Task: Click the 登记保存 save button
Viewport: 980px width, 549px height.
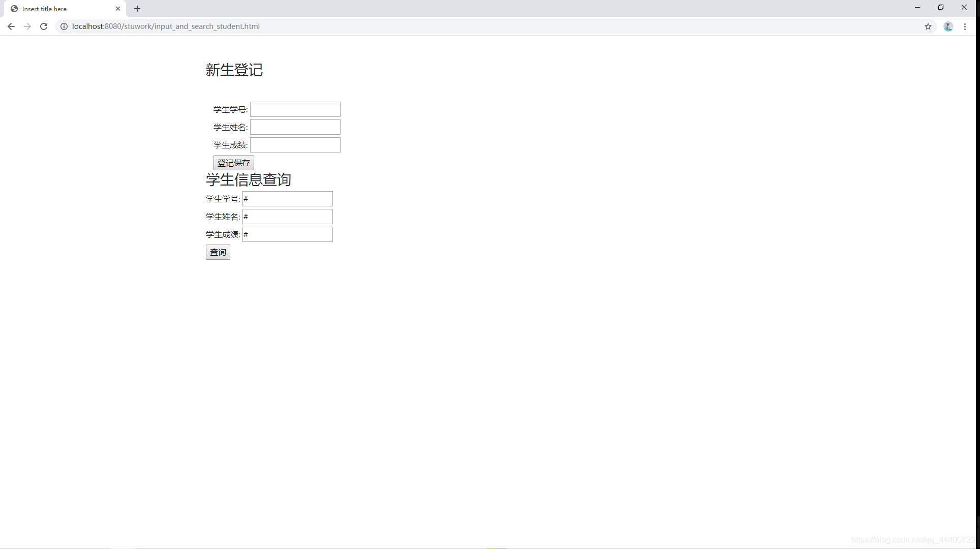Action: pyautogui.click(x=233, y=162)
